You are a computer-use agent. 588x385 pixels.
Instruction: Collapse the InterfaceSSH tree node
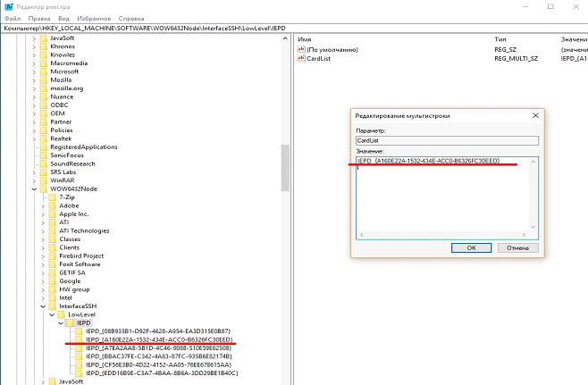click(41, 305)
